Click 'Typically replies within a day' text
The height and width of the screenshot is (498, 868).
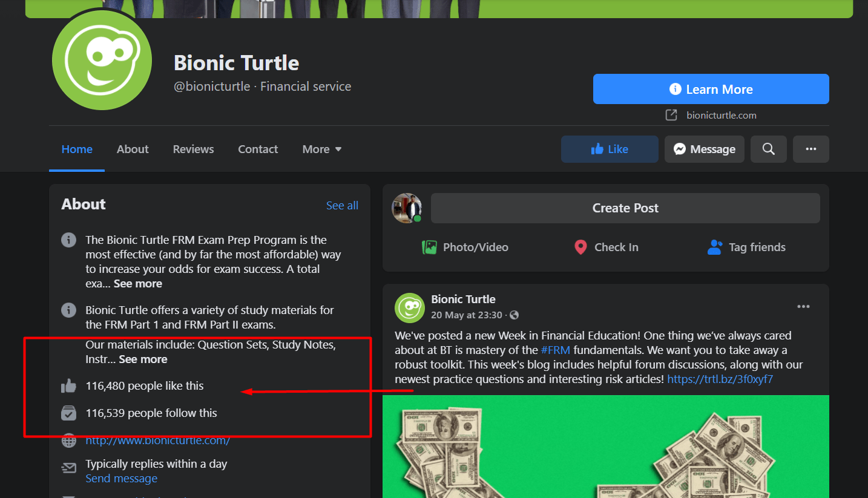click(x=156, y=464)
